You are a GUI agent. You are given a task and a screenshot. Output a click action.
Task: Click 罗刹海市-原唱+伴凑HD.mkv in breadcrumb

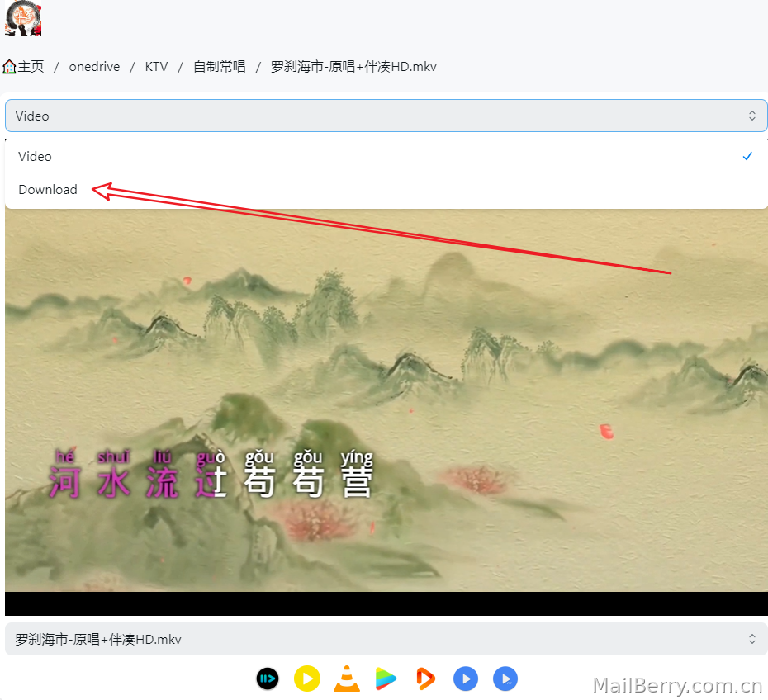tap(353, 67)
